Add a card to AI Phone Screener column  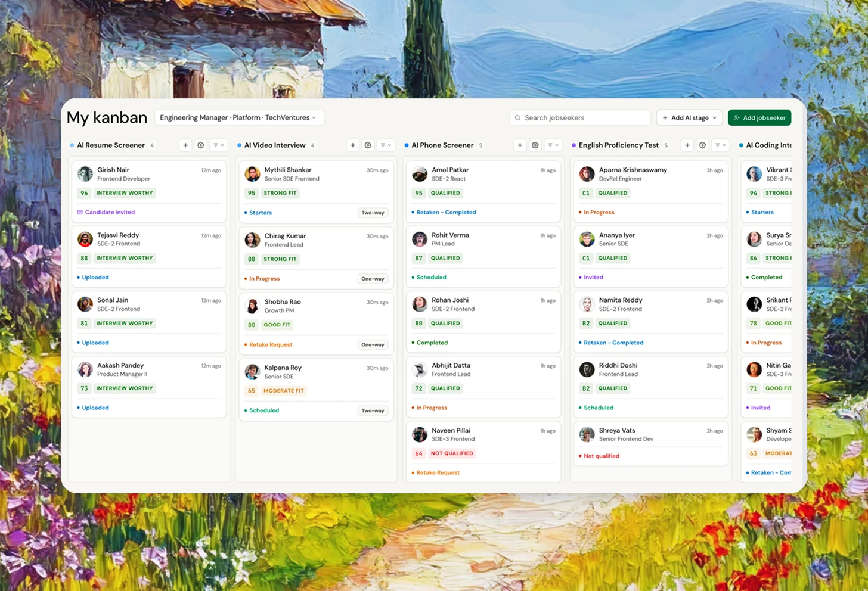[x=520, y=145]
